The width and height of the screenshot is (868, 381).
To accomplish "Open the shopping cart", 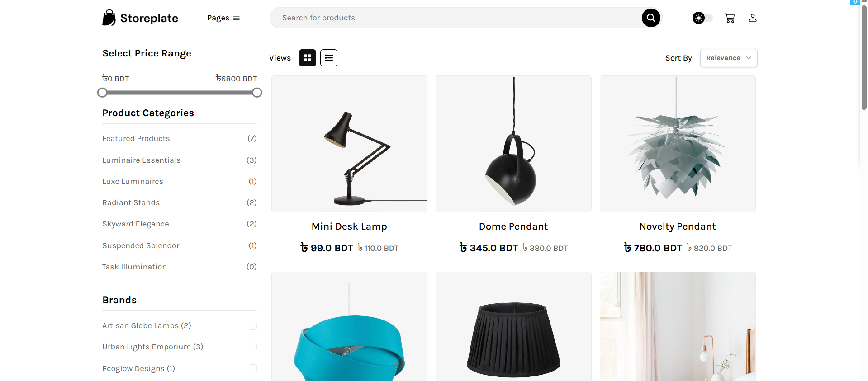I will [x=730, y=18].
